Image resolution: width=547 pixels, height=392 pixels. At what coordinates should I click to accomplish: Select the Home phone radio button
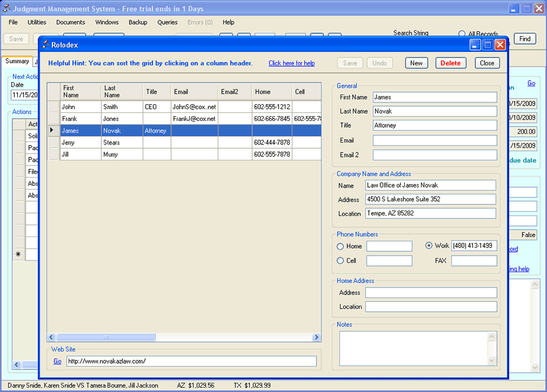tap(340, 246)
